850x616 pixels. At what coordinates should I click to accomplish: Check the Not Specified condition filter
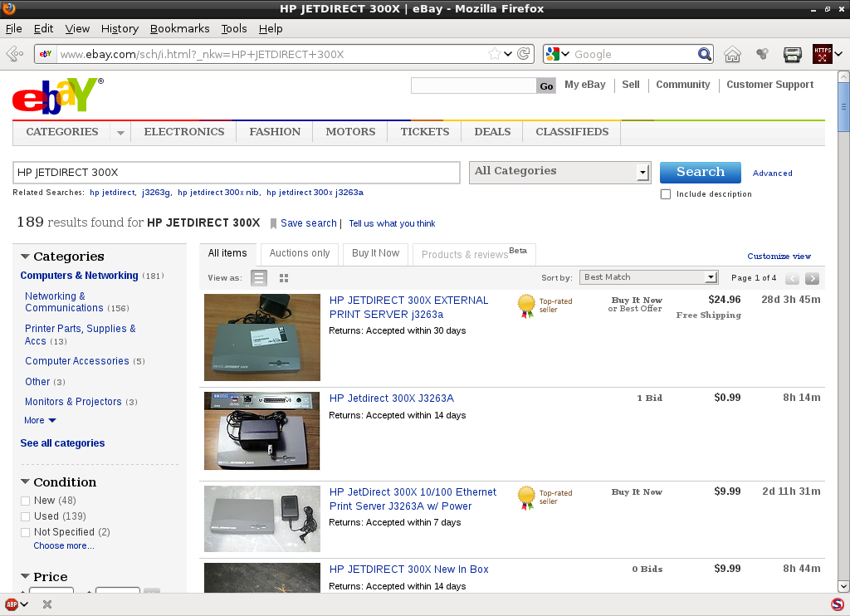click(x=25, y=532)
